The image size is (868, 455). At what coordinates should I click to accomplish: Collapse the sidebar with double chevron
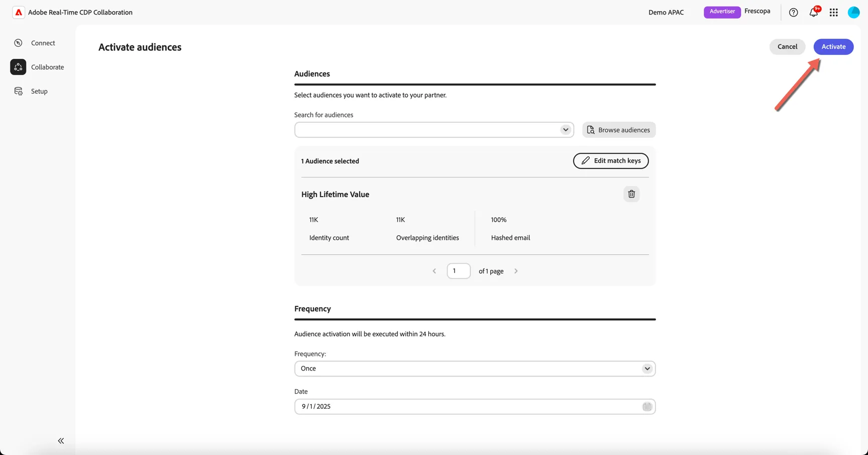click(x=61, y=441)
